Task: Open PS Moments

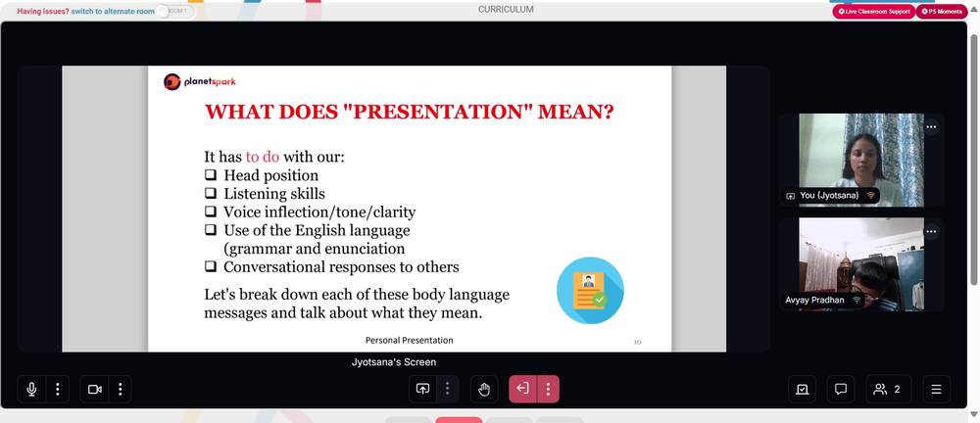Action: click(942, 11)
